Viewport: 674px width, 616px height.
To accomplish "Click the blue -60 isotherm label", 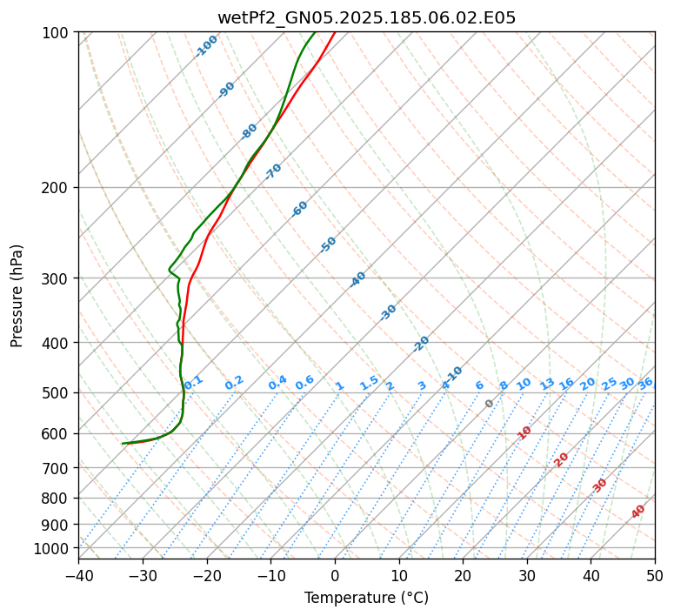I will click(x=299, y=209).
